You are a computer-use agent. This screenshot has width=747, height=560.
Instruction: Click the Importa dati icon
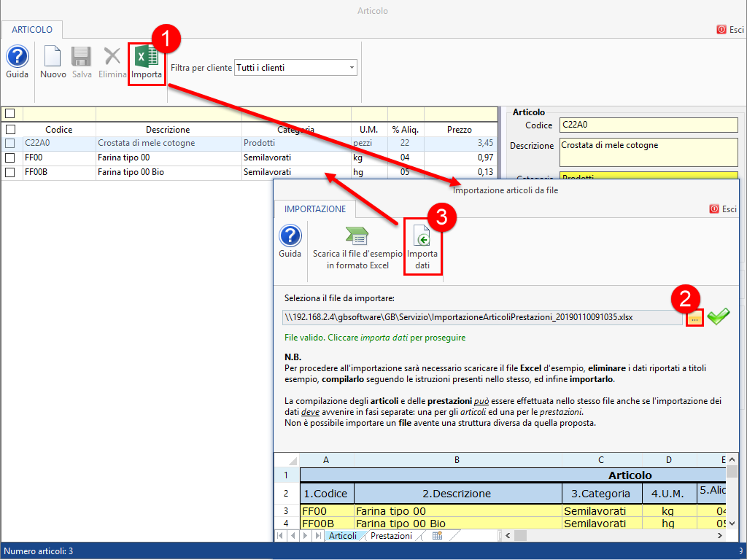tap(422, 236)
